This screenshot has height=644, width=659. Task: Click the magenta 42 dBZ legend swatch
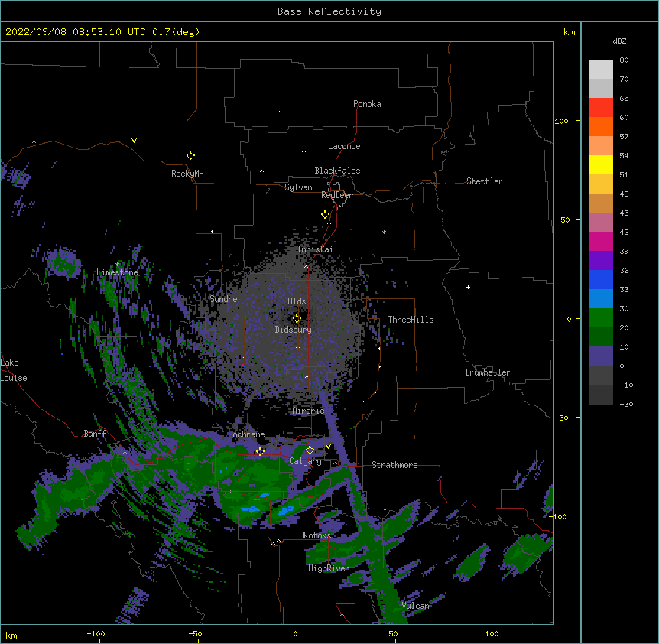tap(601, 241)
